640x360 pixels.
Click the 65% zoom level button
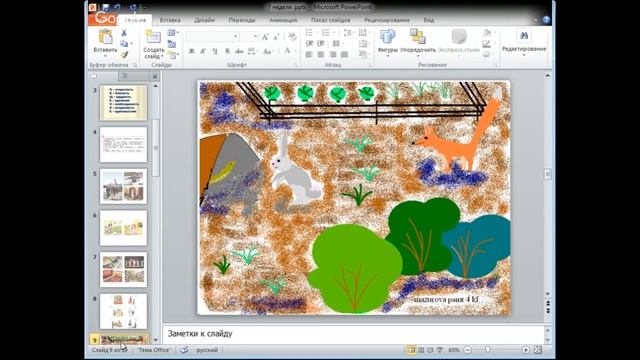pyautogui.click(x=453, y=350)
